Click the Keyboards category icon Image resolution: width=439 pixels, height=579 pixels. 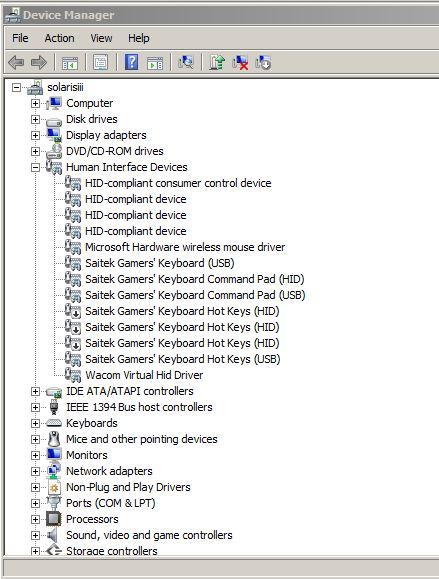54,423
